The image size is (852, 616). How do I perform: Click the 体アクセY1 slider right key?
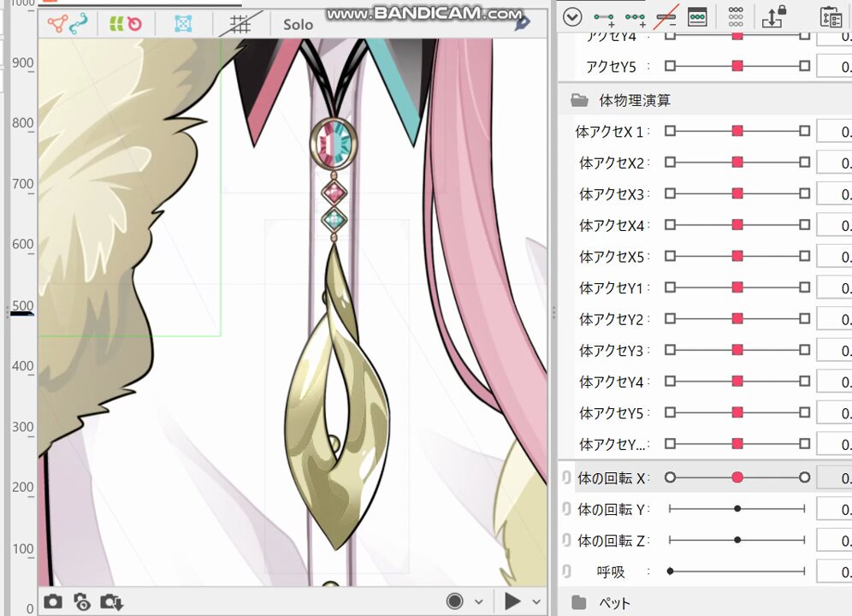click(805, 287)
